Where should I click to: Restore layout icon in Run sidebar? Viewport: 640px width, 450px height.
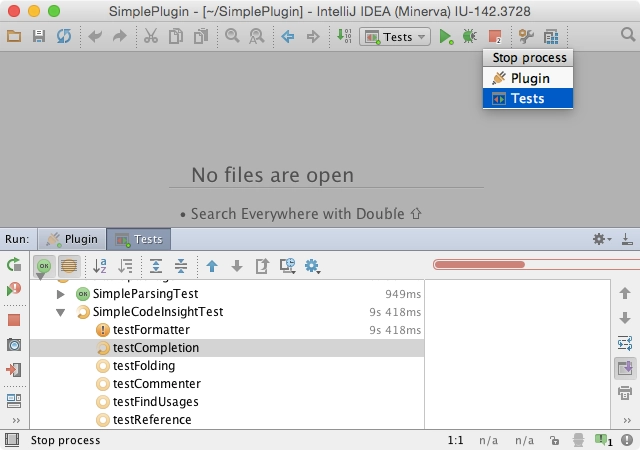[x=14, y=401]
